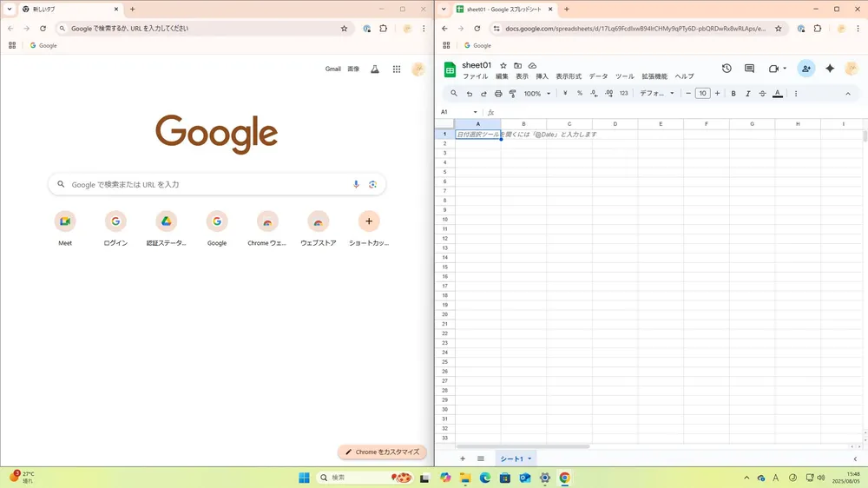Select row 10 header
Image resolution: width=868 pixels, height=488 pixels.
(x=444, y=220)
